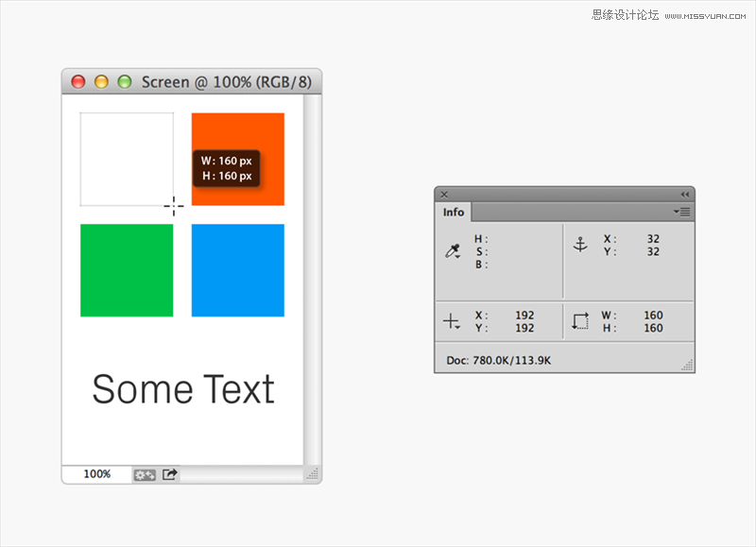756x547 pixels.
Task: Click the green square in Screen document
Action: point(127,270)
